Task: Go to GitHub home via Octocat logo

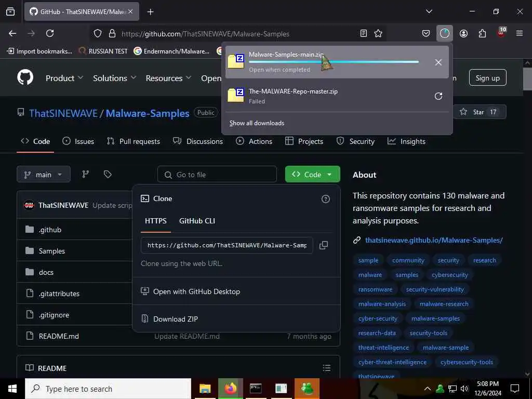Action: (25, 77)
